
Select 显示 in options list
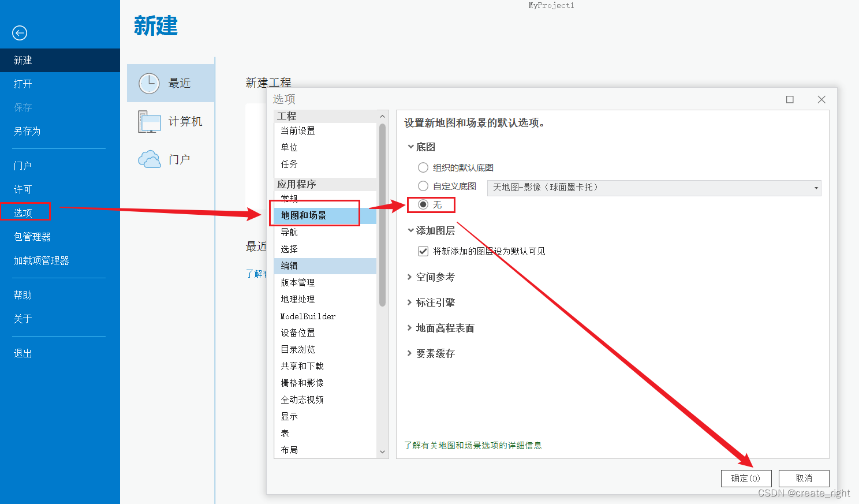pos(326,416)
